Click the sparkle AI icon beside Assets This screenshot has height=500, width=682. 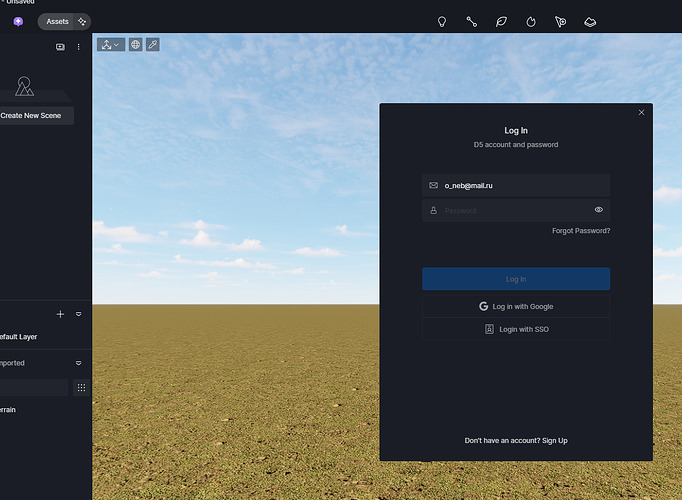pos(82,21)
